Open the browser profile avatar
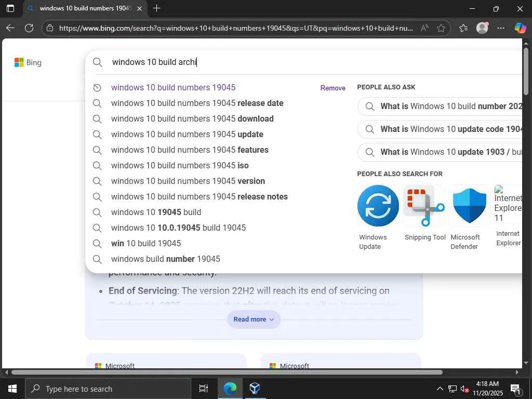The image size is (532, 399). (482, 28)
